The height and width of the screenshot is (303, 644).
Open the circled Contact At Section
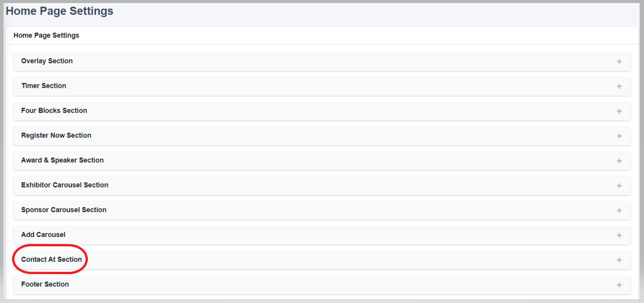click(x=52, y=259)
